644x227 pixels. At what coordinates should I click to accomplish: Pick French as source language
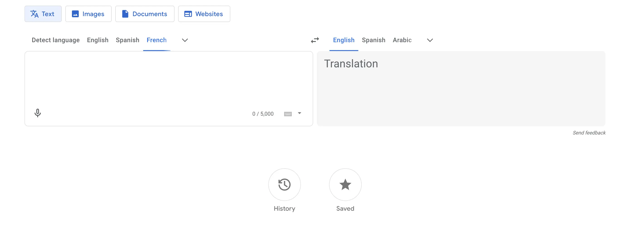click(157, 40)
